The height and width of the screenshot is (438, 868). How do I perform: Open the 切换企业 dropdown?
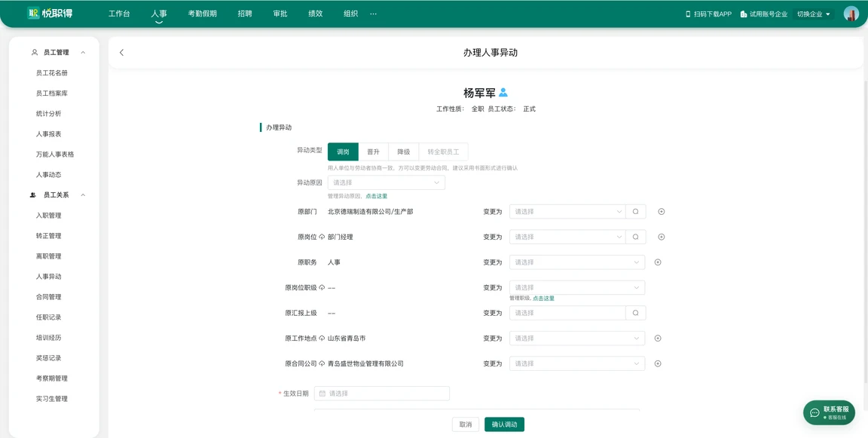pyautogui.click(x=814, y=14)
